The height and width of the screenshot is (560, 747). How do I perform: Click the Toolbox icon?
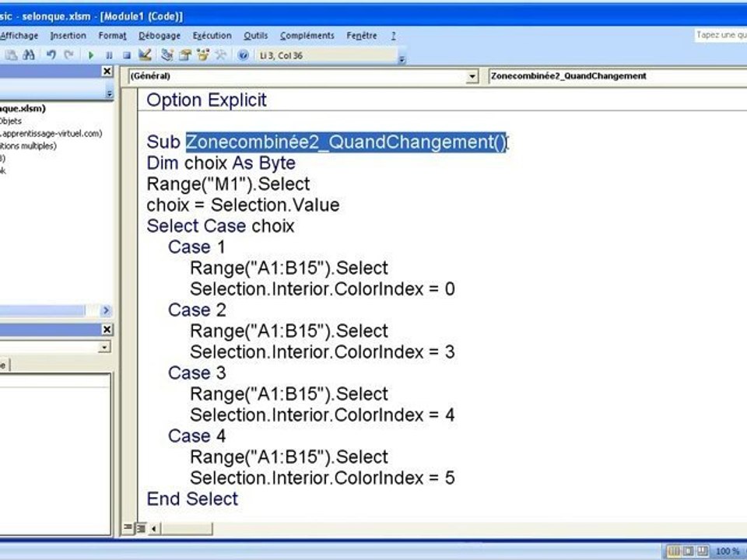(220, 55)
